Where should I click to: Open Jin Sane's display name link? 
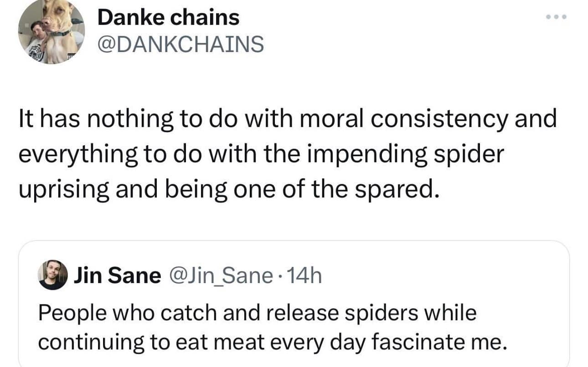click(117, 275)
